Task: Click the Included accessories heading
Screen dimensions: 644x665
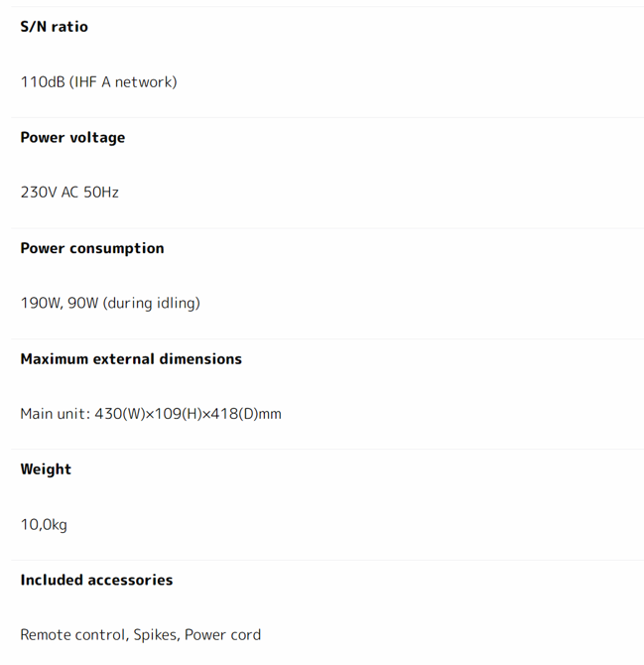Action: 96,581
